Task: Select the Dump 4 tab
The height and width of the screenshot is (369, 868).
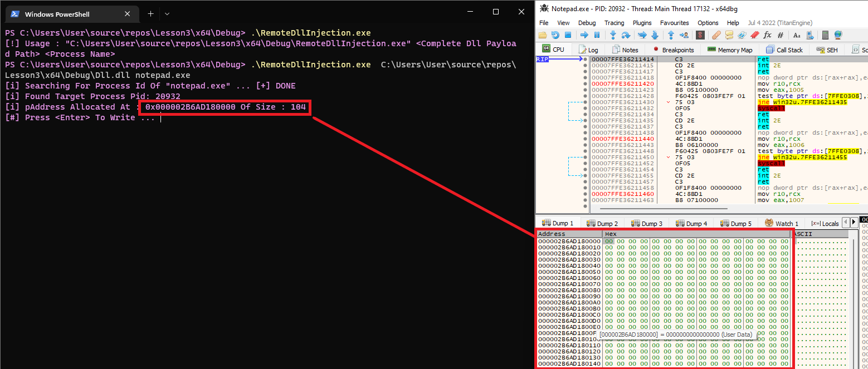Action: pyautogui.click(x=691, y=223)
